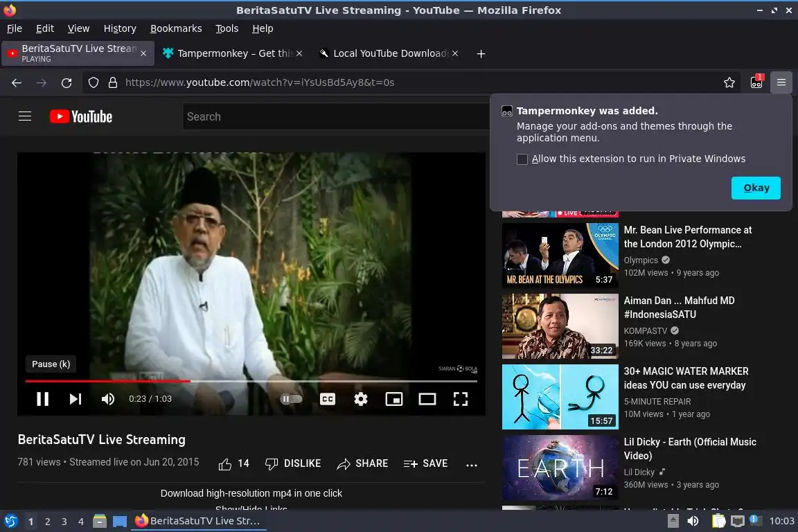Image resolution: width=798 pixels, height=532 pixels.
Task: Open Magic Water Marker video thumbnail
Action: 560,397
